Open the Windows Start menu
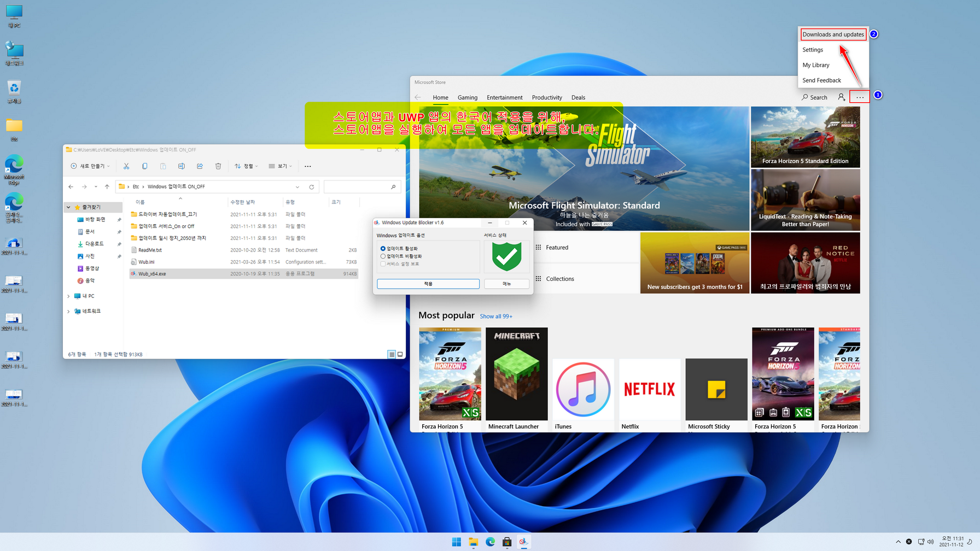The width and height of the screenshot is (980, 551). tap(457, 542)
